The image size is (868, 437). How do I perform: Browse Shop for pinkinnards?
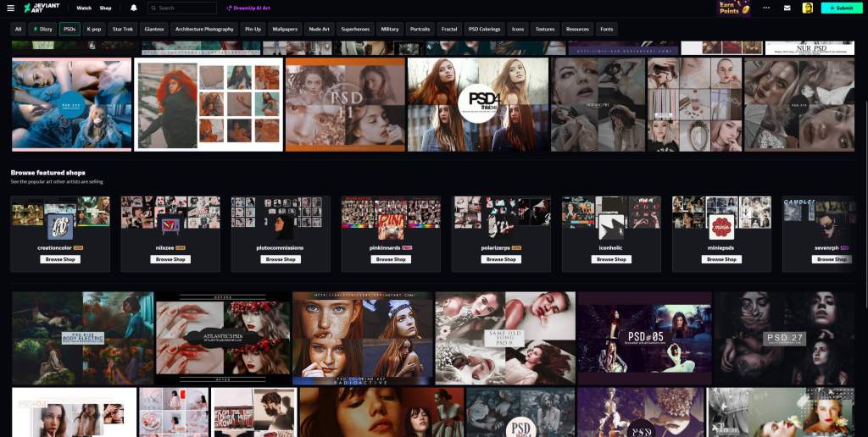point(391,259)
